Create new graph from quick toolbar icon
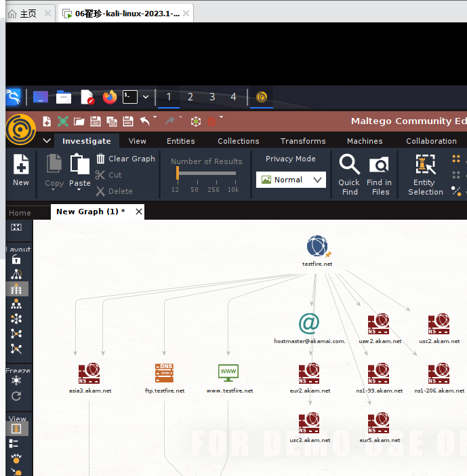The width and height of the screenshot is (467, 476). click(x=47, y=122)
